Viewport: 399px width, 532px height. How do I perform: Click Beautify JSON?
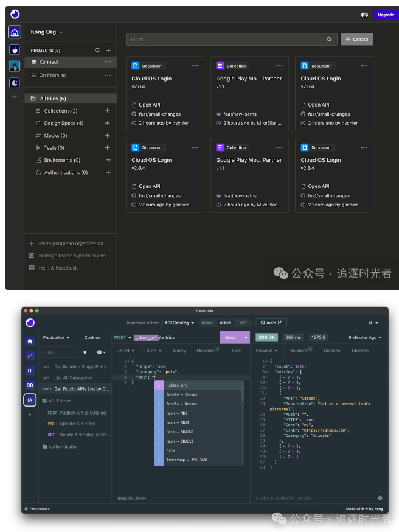(x=131, y=498)
